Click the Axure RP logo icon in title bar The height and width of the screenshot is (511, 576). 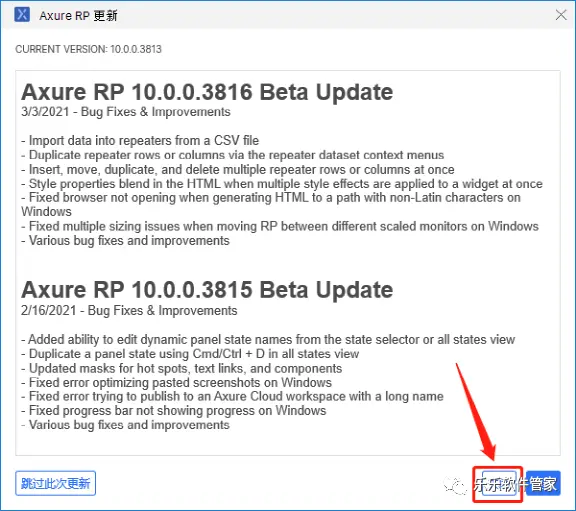[x=22, y=15]
